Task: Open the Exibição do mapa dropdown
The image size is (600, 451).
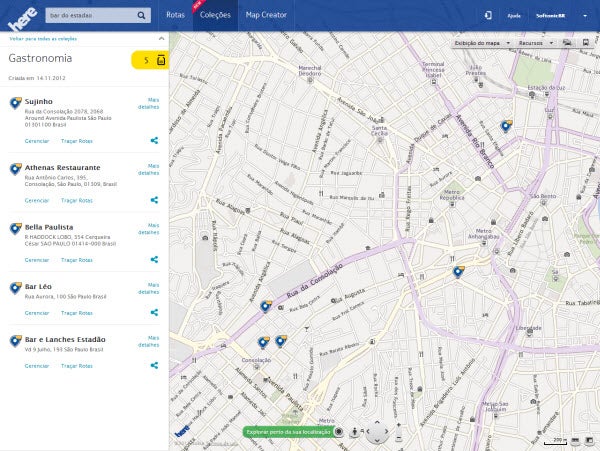Action: pos(483,44)
